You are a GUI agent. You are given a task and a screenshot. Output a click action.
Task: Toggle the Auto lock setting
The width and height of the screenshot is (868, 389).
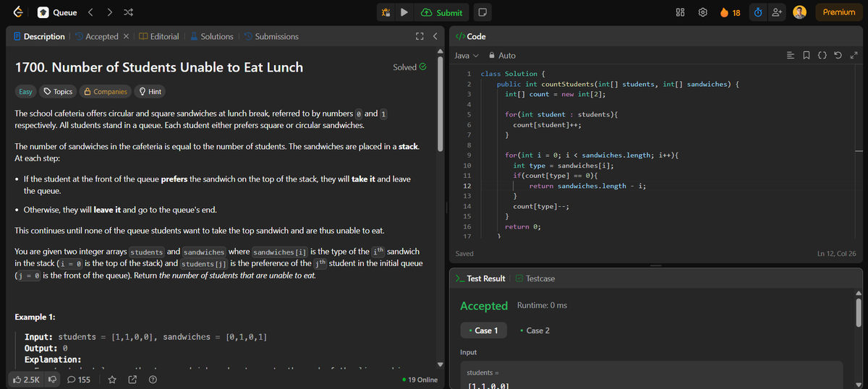502,56
